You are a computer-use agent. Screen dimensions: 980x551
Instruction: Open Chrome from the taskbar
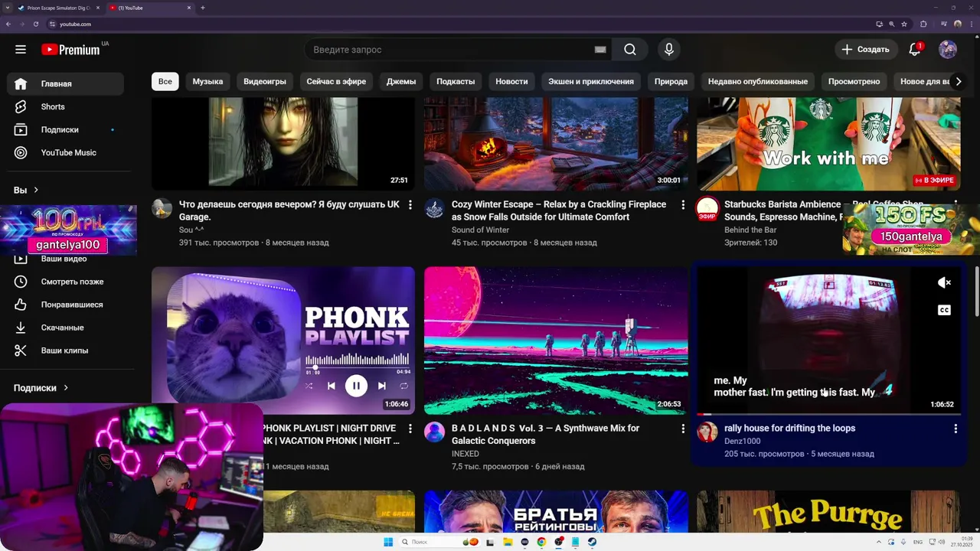[541, 542]
